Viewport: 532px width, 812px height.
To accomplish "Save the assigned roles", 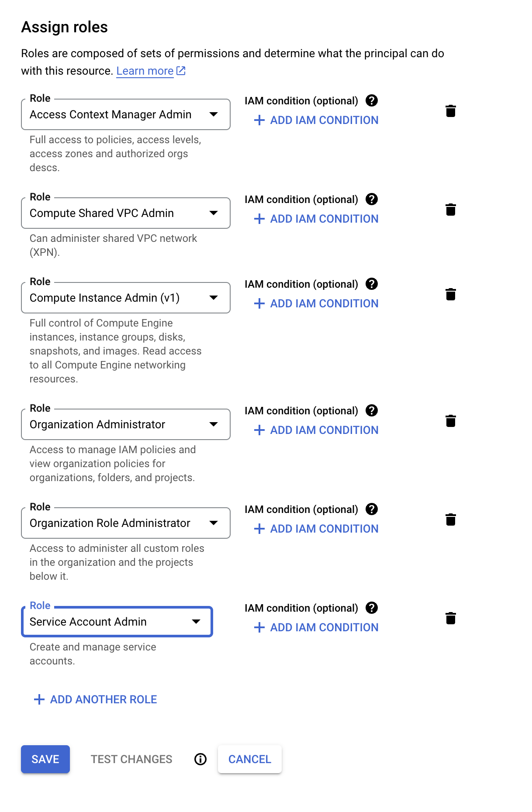I will 45,759.
